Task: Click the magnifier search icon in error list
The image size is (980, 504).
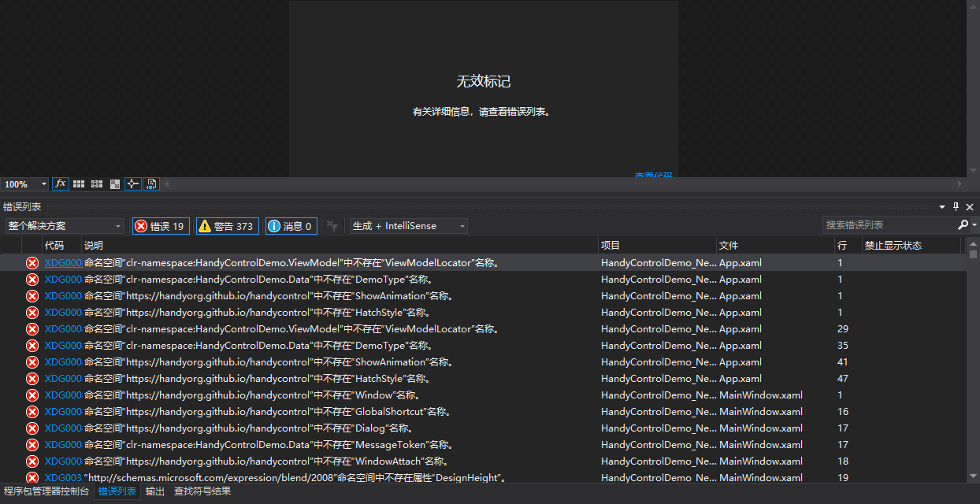Action: (x=963, y=225)
